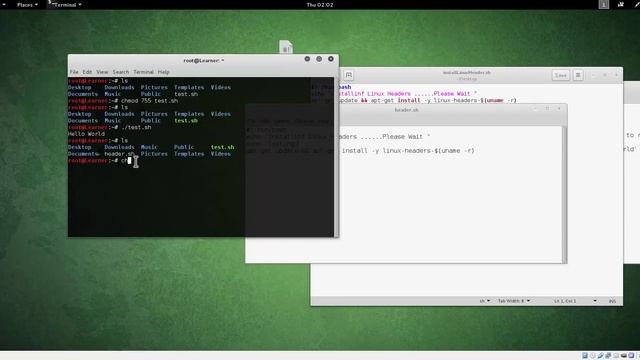Click the file icon on the desktop
Screen dimensions: 640x360
point(286,47)
